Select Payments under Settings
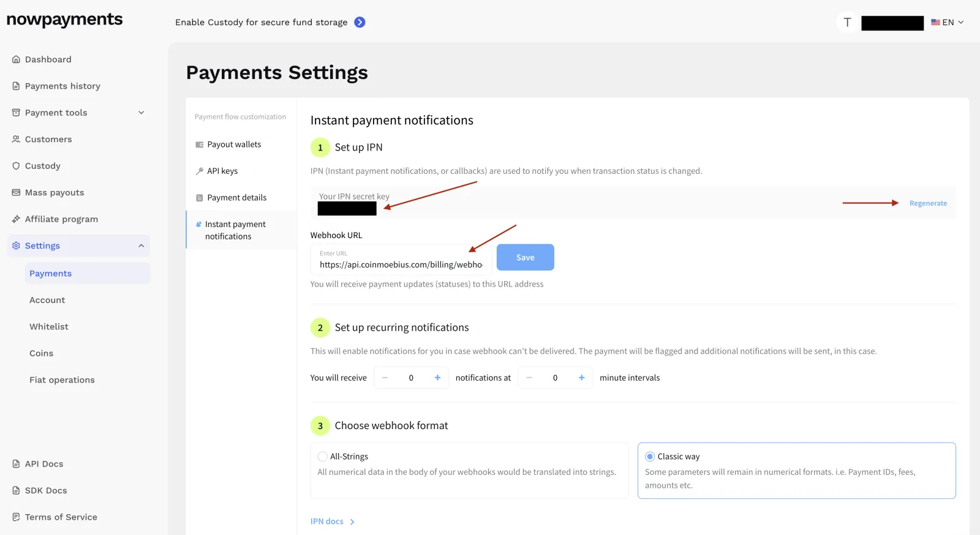Screen dimensions: 980x535 [x=88, y=274]
